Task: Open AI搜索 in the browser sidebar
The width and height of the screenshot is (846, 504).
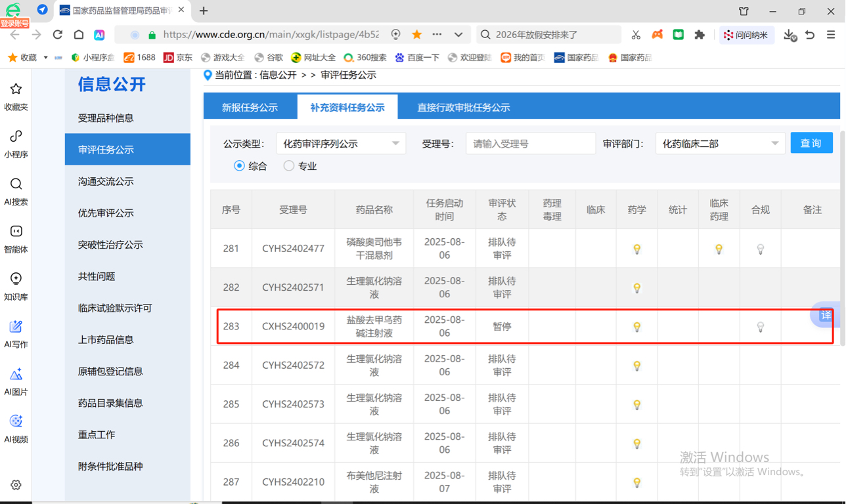Action: [x=16, y=191]
